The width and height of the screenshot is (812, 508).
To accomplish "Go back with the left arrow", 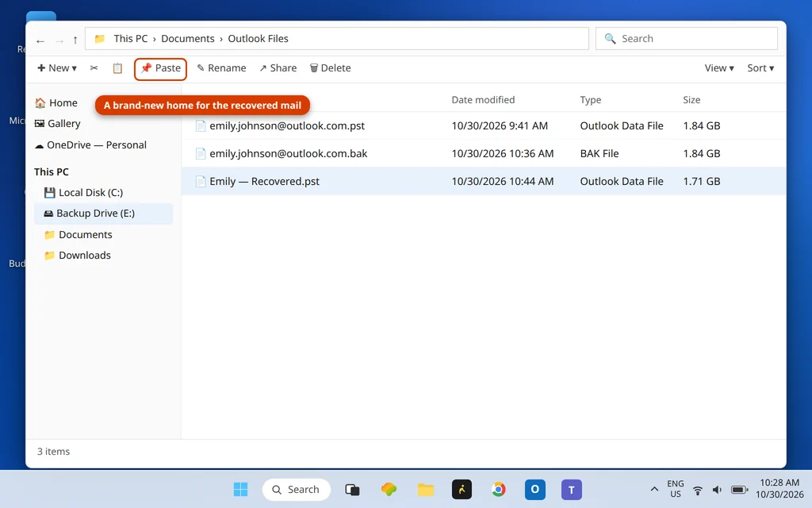I will click(x=40, y=40).
